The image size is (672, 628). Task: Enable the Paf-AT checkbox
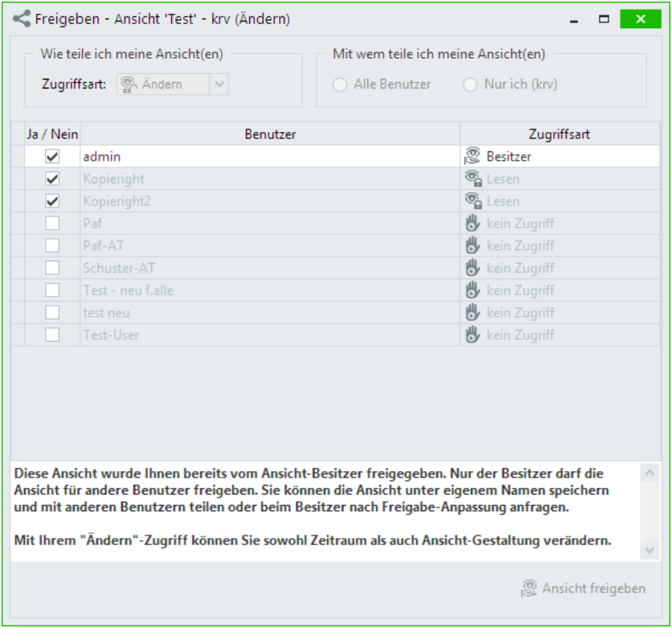coord(52,246)
